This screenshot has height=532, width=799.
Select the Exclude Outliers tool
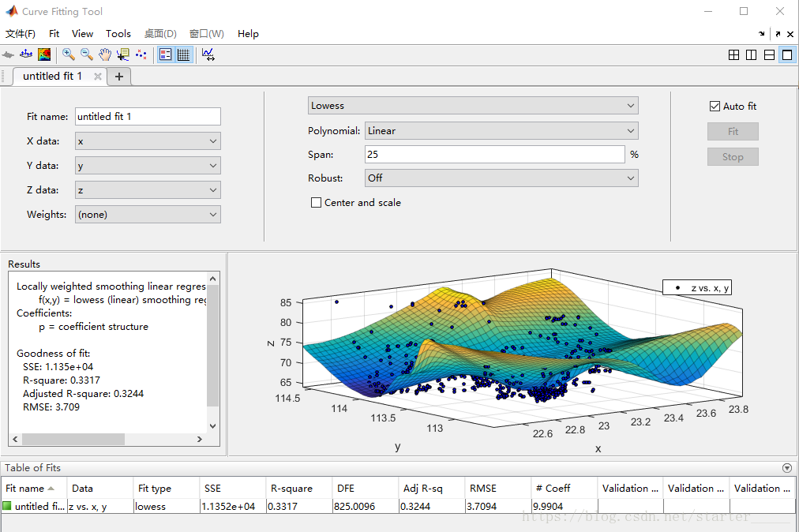141,54
